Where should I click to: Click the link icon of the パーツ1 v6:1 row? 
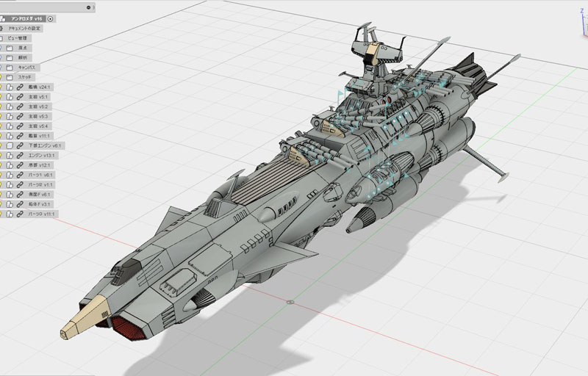pos(20,175)
